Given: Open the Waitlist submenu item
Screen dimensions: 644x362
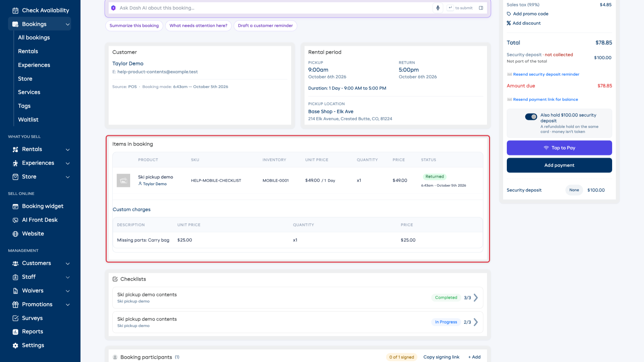Looking at the screenshot, I should tap(28, 120).
